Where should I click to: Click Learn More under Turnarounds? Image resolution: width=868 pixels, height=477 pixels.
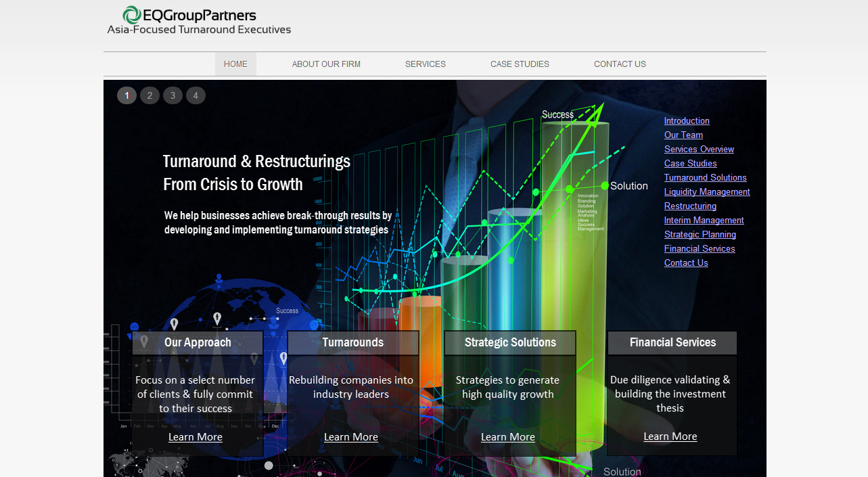[x=351, y=437]
